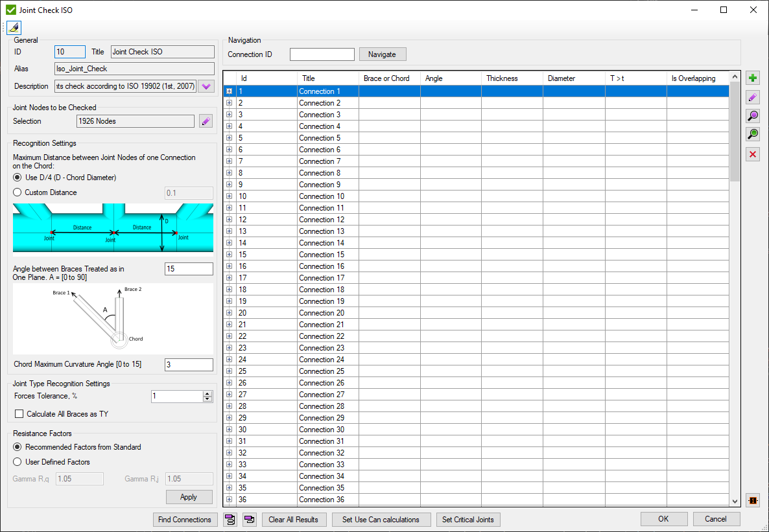This screenshot has height=532, width=769.
Task: Click the purple magnifier icon
Action: [752, 116]
